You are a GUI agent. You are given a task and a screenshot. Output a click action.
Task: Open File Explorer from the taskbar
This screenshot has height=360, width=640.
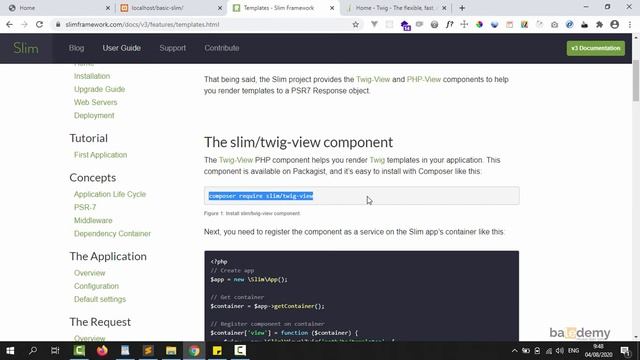tap(171, 351)
